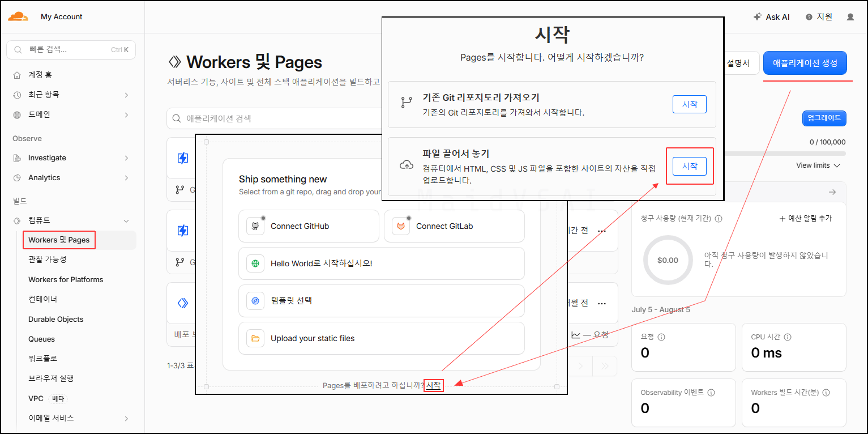Screen dimensions: 868x434
Task: Click code brackets icon in third application row
Action: [x=183, y=303]
